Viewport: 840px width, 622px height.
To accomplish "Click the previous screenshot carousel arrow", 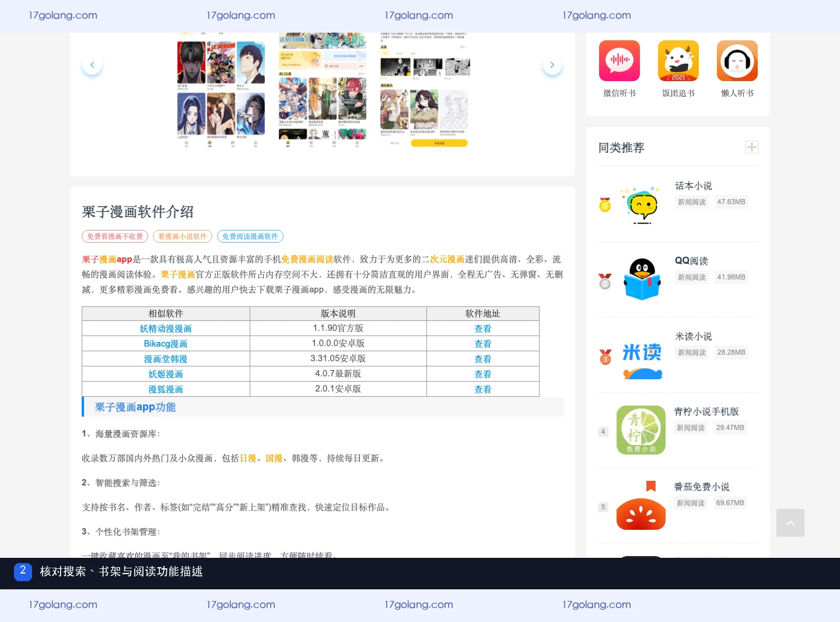I will [x=92, y=65].
